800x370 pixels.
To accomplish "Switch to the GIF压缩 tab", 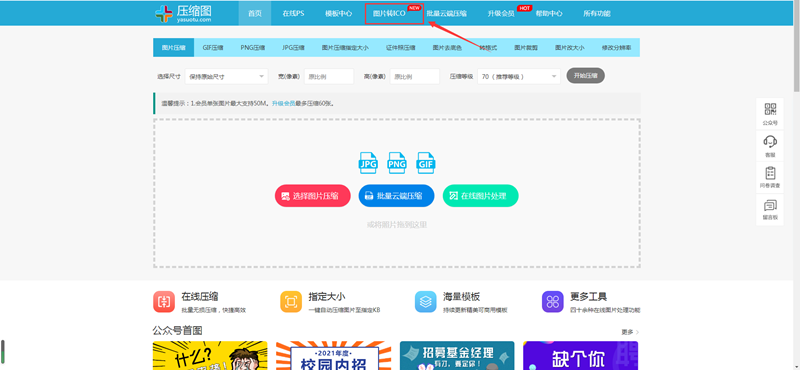I will [213, 47].
